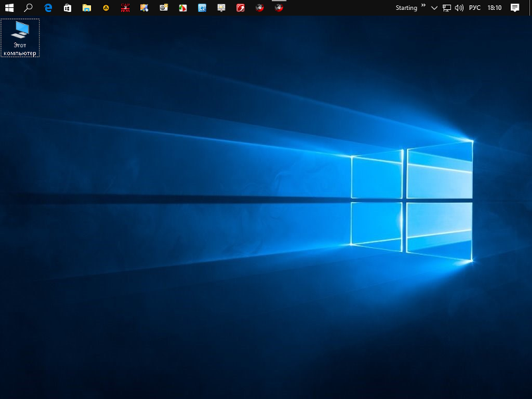Open the camera icon app on taskbar
The image size is (532, 399).
click(x=164, y=7)
